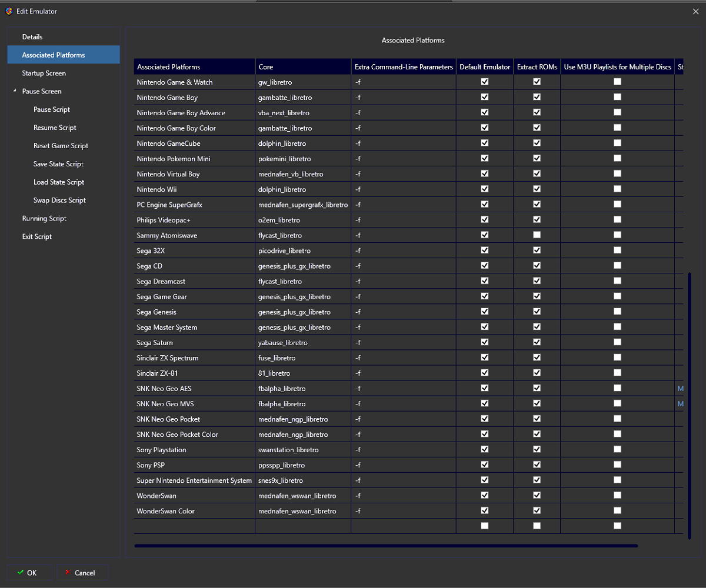This screenshot has height=588, width=706.
Task: Click the empty core cell in last row
Action: point(303,526)
